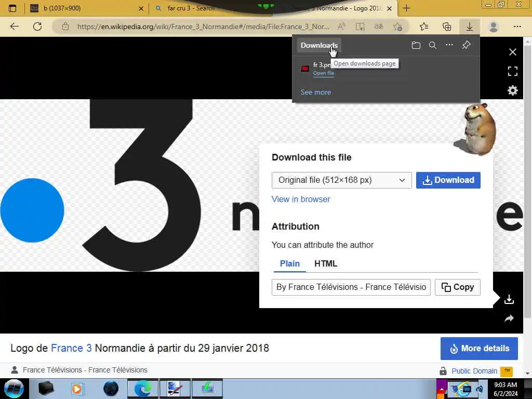532x399 pixels.
Task: Open the Windows Start orb
Action: pos(14,389)
